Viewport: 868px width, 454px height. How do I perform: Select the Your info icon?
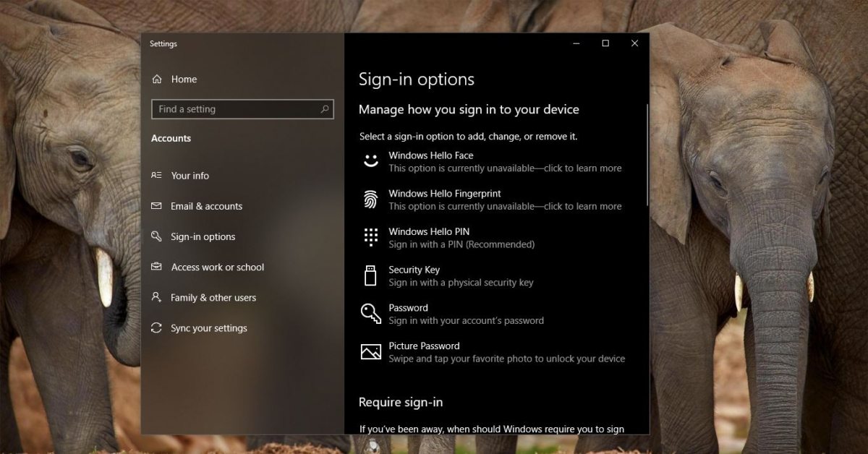pyautogui.click(x=156, y=175)
